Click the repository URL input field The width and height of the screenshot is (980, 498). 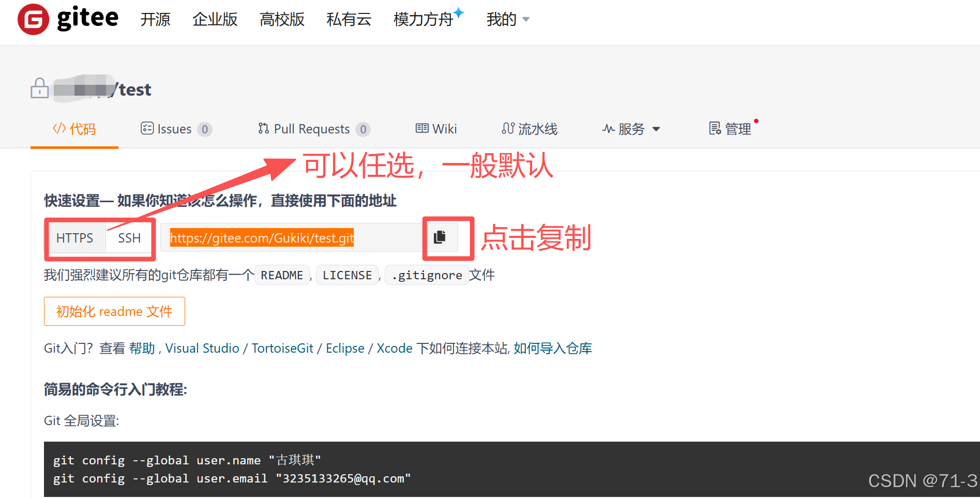click(291, 238)
